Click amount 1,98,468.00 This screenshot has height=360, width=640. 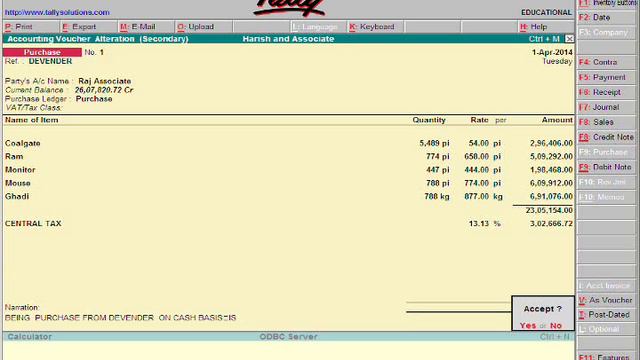[x=551, y=170]
